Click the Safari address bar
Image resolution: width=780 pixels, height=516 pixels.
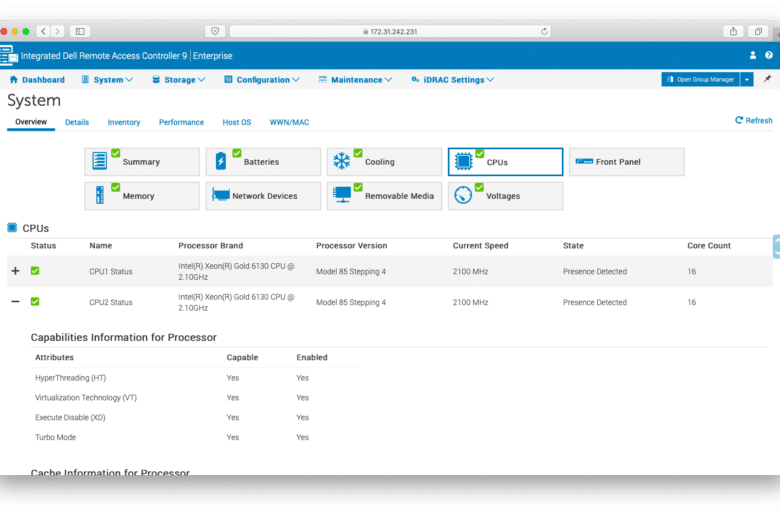390,31
